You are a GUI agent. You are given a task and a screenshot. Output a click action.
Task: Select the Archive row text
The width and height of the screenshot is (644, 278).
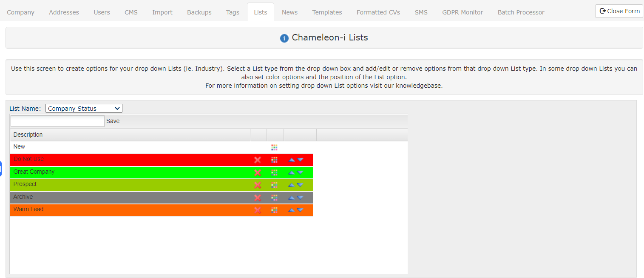23,197
